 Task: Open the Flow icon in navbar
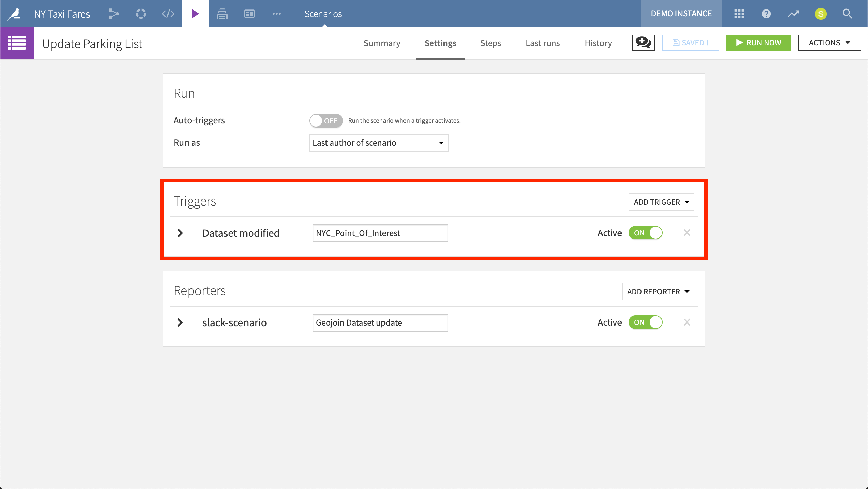click(x=114, y=14)
